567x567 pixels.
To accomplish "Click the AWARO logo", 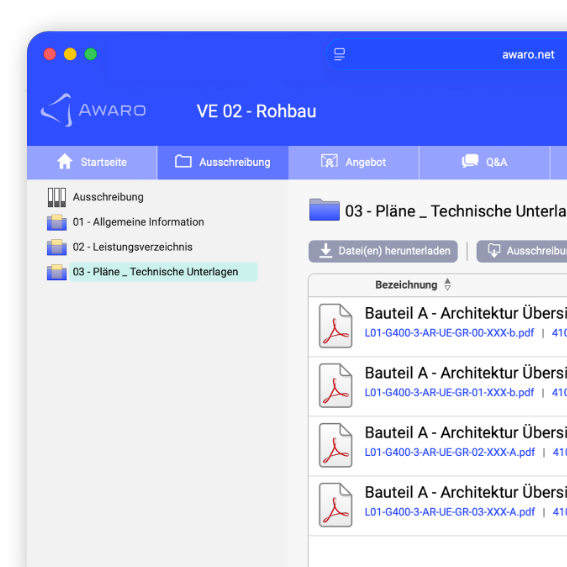I will pyautogui.click(x=93, y=110).
